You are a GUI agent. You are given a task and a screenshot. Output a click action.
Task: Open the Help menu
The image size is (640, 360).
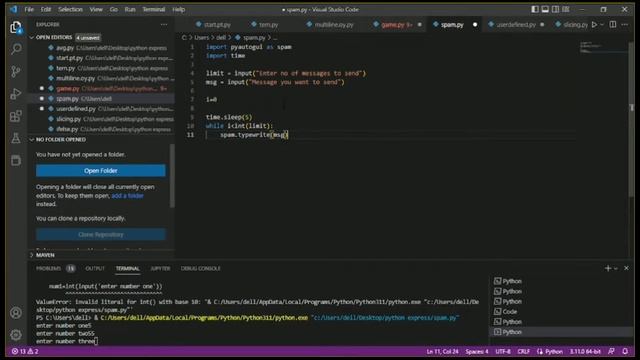tap(178, 9)
